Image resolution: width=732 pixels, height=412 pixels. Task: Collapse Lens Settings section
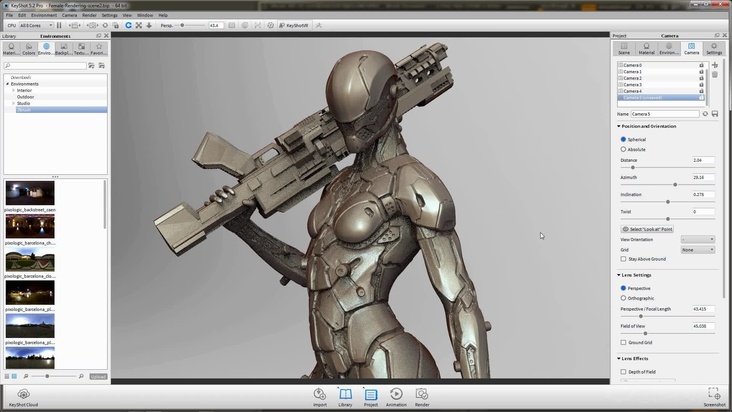pos(619,275)
